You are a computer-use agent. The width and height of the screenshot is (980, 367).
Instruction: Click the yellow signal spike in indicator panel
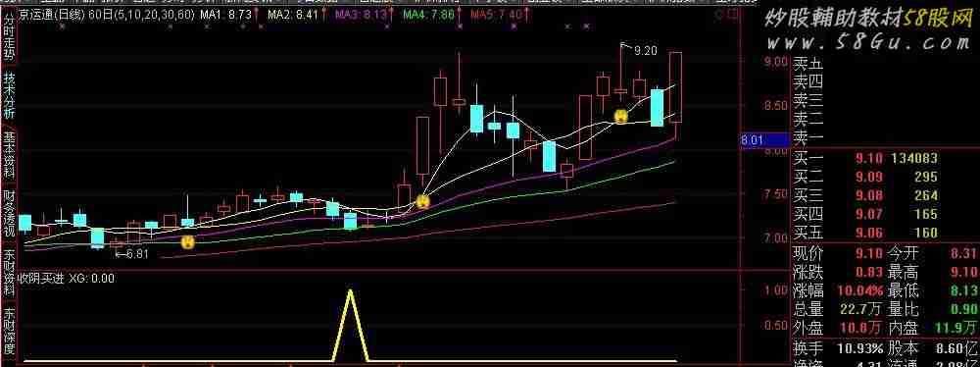[351, 326]
